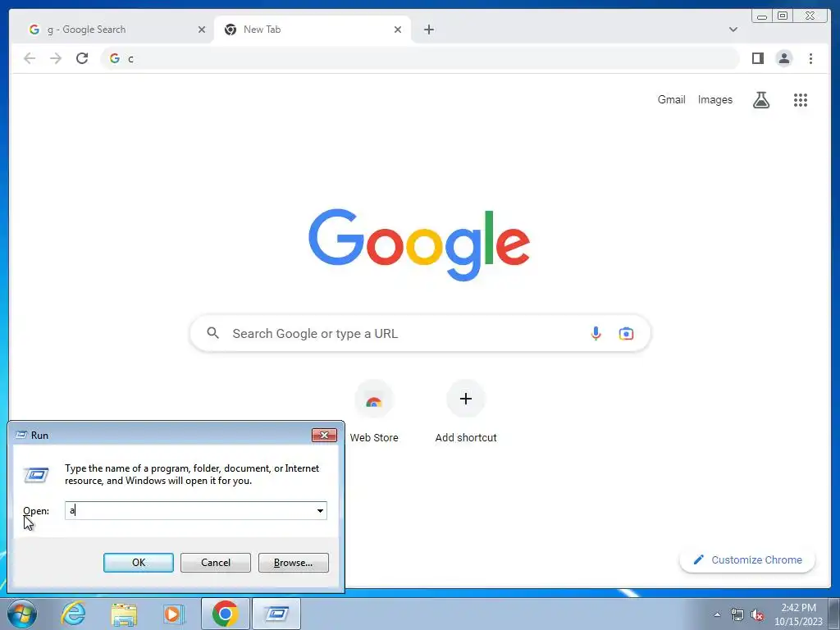The width and height of the screenshot is (840, 630).
Task: Open the Google apps grid
Action: click(801, 99)
